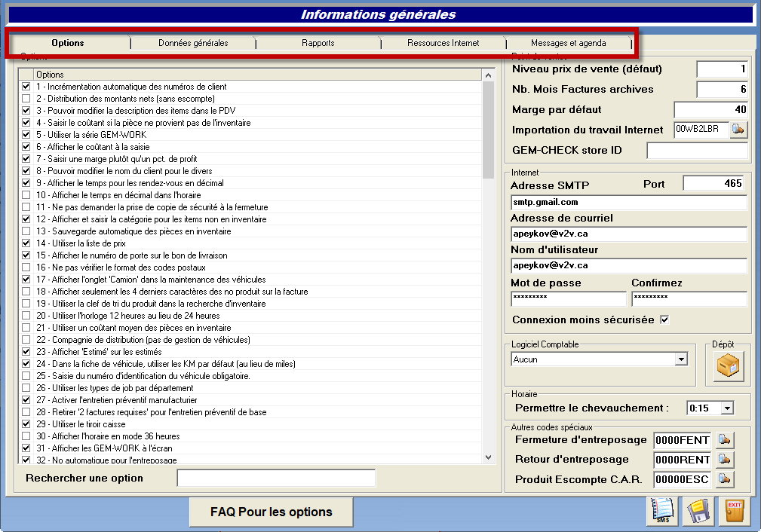Select row text '16 - Ne pas vérifier le format des codes postaux'
Screen dimensions: 761x532
121,268
